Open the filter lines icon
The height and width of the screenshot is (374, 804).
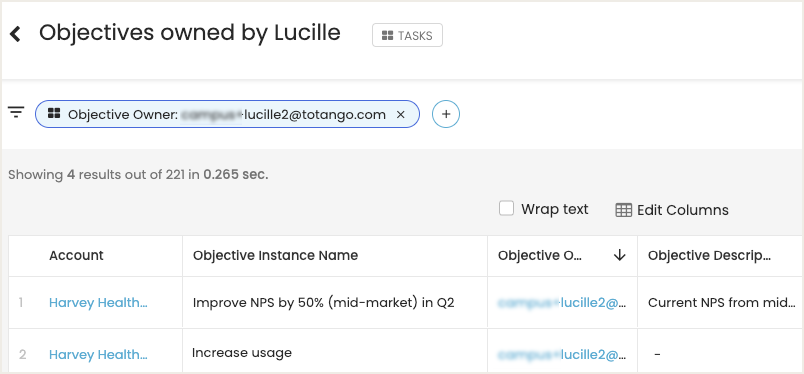[x=16, y=112]
